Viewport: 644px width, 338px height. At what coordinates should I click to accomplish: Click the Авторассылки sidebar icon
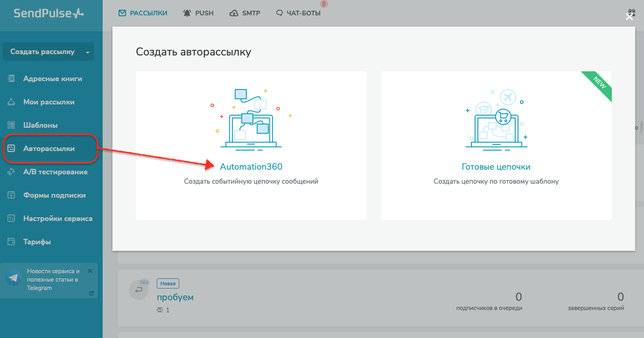click(x=12, y=149)
